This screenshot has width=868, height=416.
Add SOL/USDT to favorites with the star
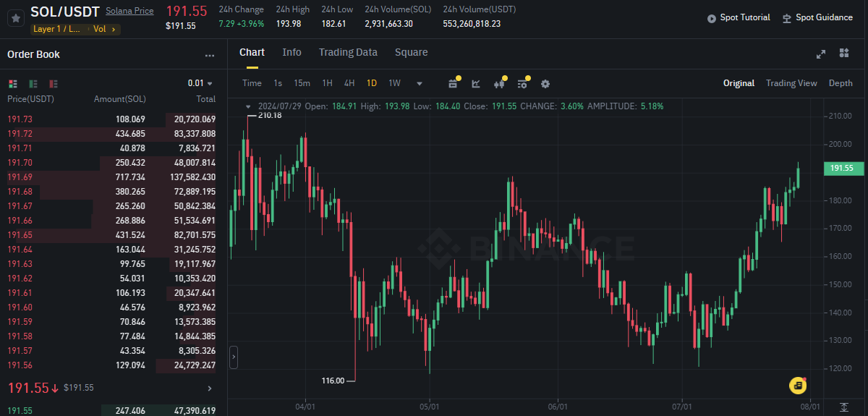[x=15, y=18]
